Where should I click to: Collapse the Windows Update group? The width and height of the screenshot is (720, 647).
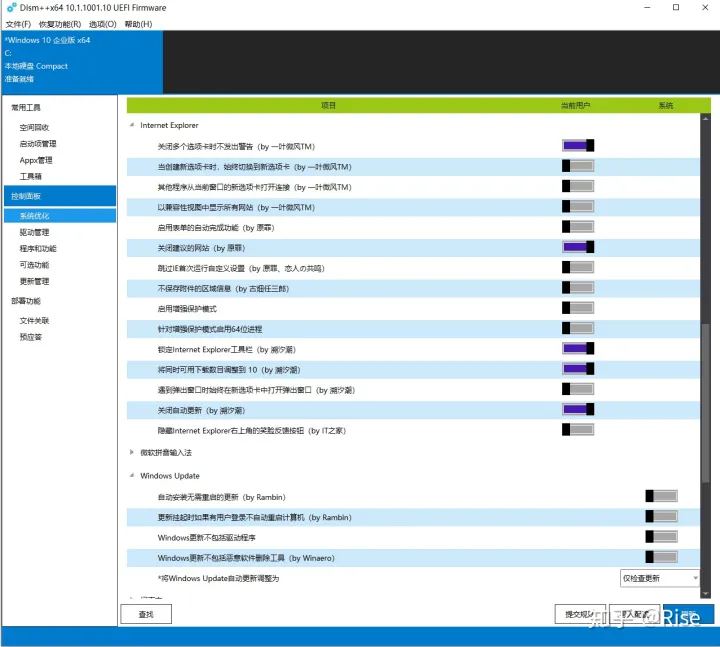tap(132, 476)
